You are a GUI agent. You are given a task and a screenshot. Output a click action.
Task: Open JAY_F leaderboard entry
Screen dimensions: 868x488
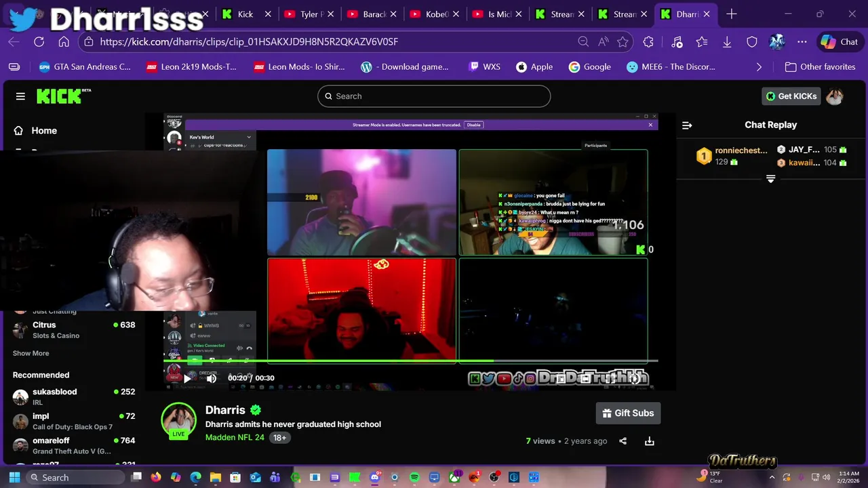tap(812, 150)
